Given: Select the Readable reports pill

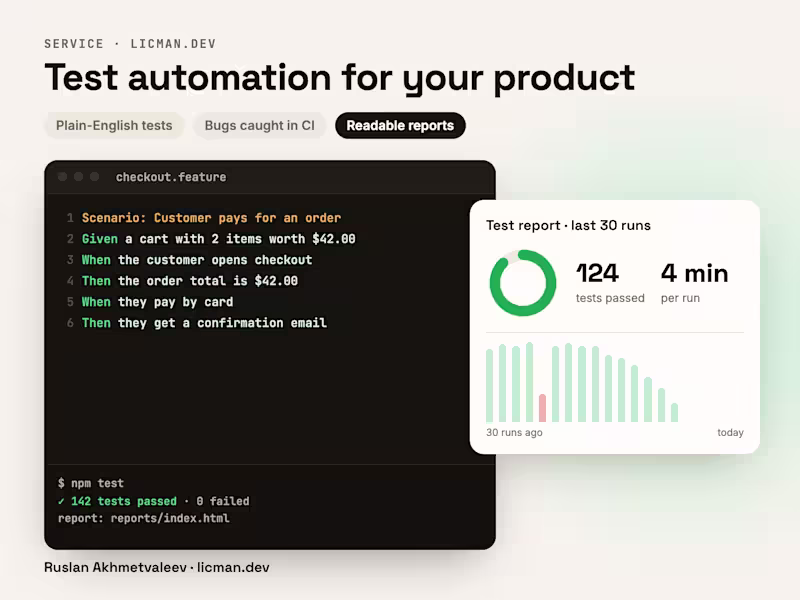Looking at the screenshot, I should point(400,126).
